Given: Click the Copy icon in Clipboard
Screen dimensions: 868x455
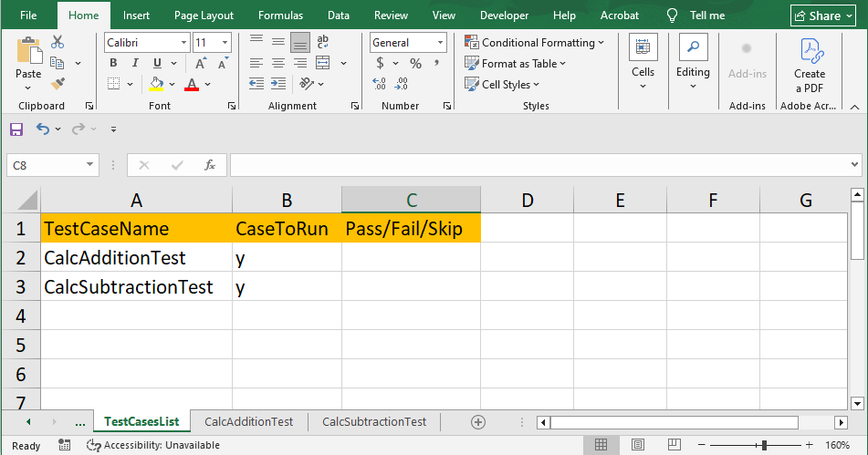Looking at the screenshot, I should 57,63.
